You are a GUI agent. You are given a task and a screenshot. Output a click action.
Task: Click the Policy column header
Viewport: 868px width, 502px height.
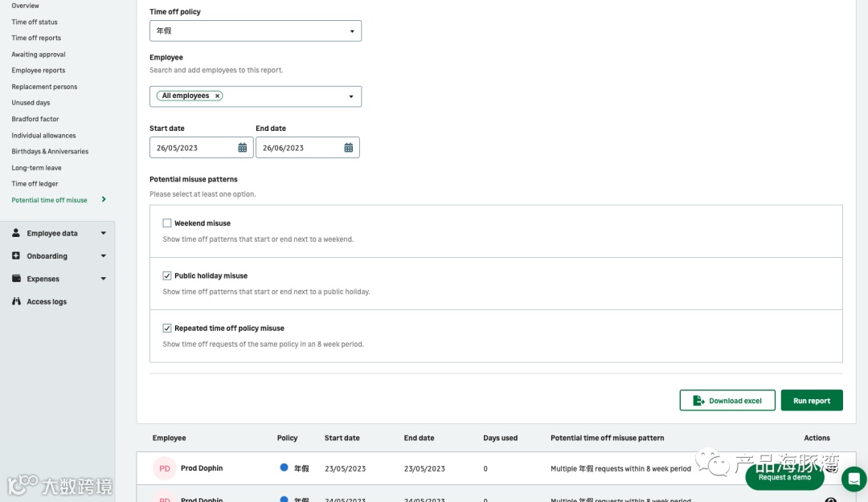[x=287, y=438]
